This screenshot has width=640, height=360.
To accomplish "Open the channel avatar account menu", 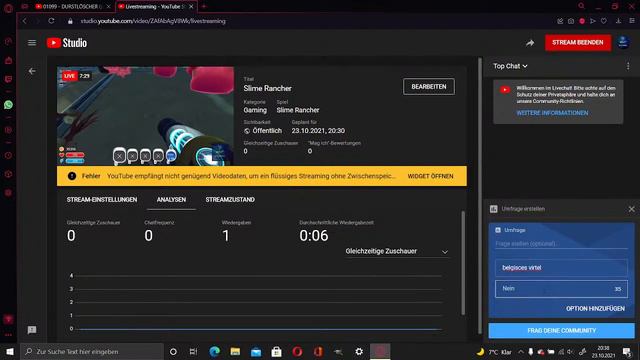I will pyautogui.click(x=623, y=42).
